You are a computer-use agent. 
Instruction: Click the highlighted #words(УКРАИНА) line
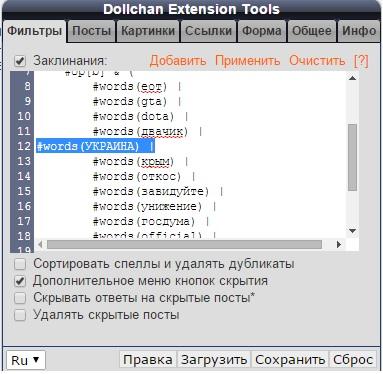(x=96, y=146)
